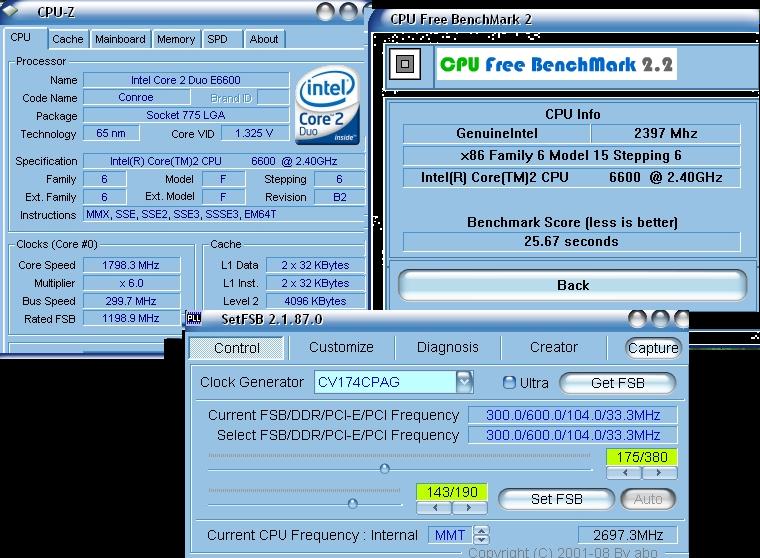Open the Creator tab in SetFSB
The height and width of the screenshot is (558, 760).
554,347
